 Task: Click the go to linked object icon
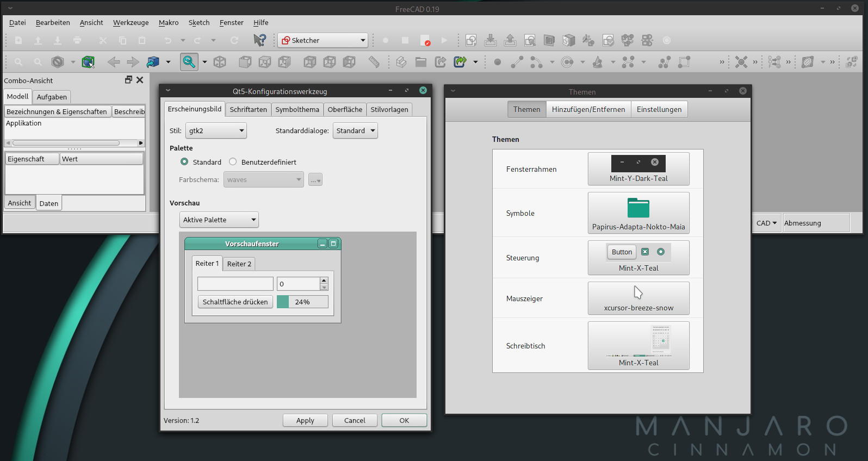click(460, 62)
